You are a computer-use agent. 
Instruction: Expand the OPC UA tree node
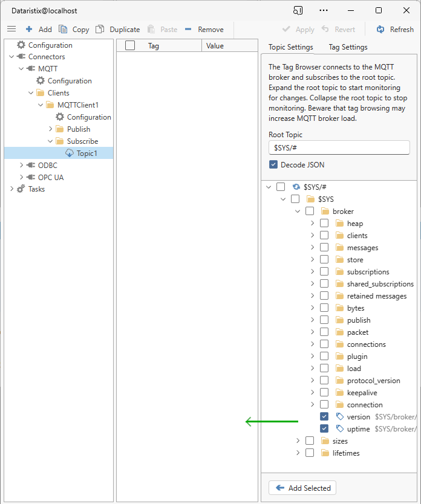21,177
